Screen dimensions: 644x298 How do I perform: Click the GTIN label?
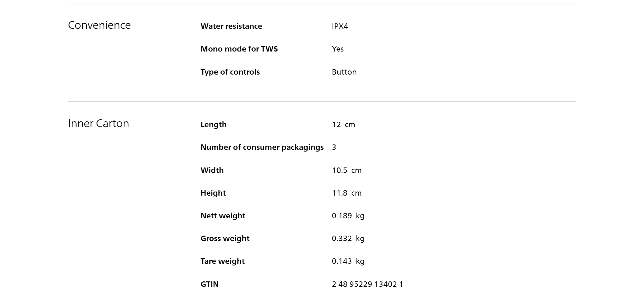coord(209,284)
